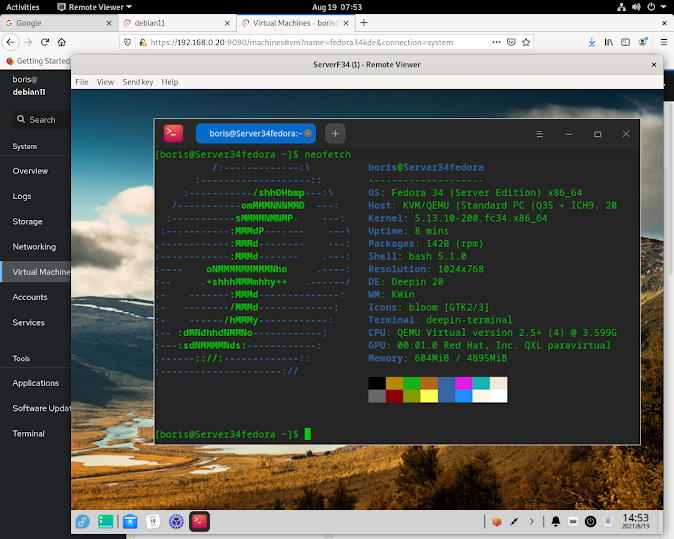Open the control center gear in dock
Viewport: 674px width, 539px height.
176,522
